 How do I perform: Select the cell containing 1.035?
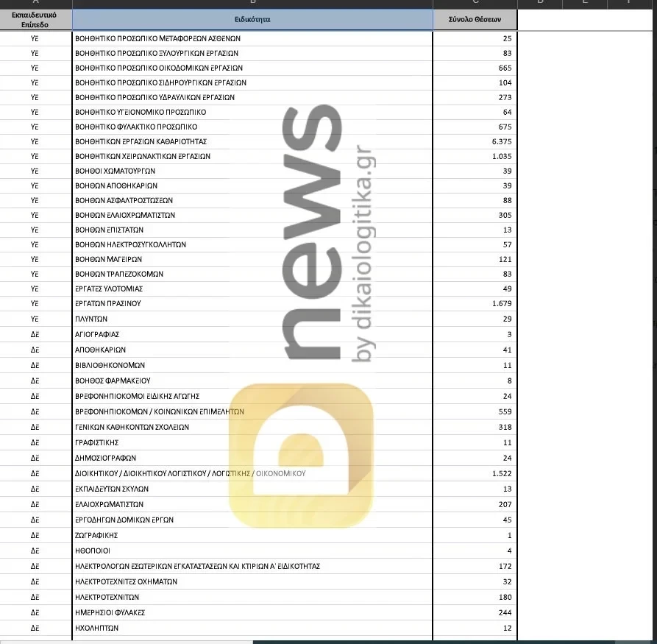(475, 156)
